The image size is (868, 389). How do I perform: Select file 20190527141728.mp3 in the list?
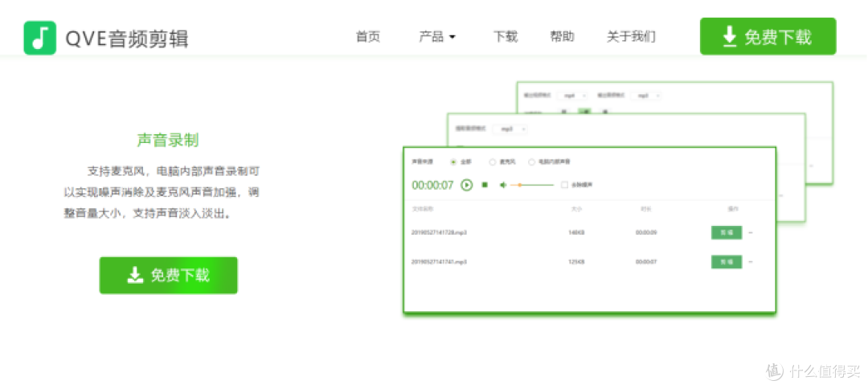(x=439, y=232)
